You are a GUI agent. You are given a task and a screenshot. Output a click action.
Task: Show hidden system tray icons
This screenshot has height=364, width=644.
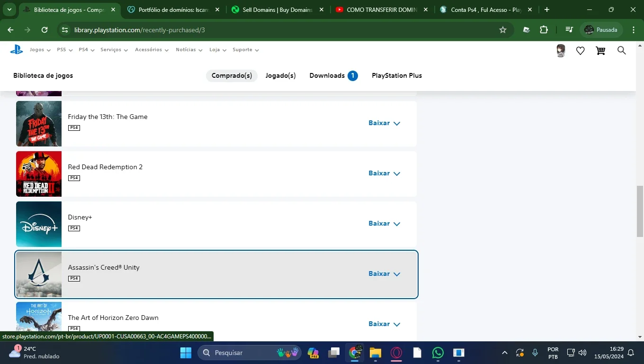click(x=505, y=353)
